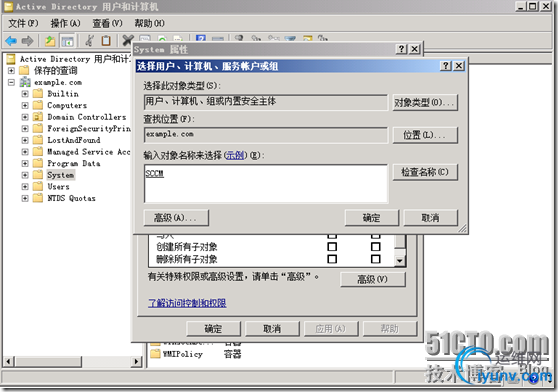Open the 查看(V) menu

pyautogui.click(x=107, y=23)
